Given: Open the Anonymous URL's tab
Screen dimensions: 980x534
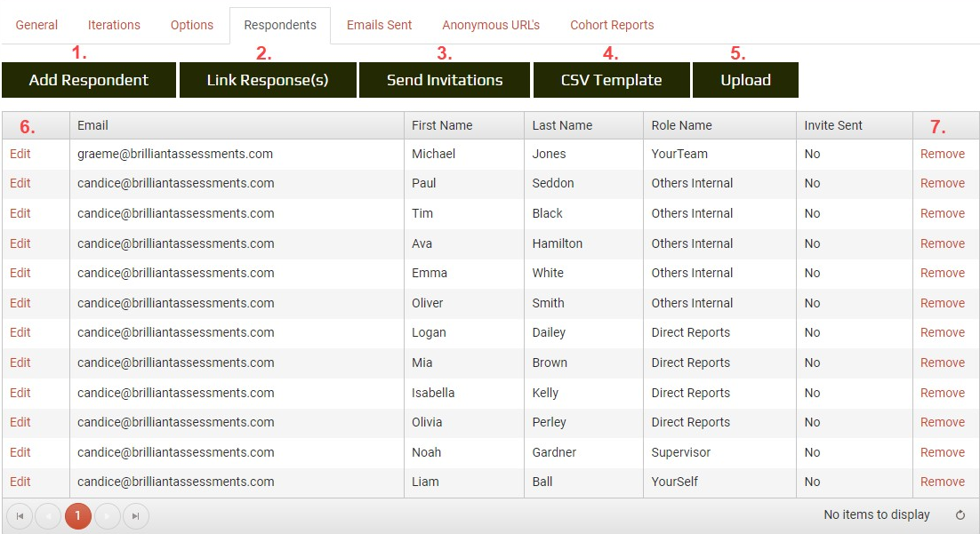Looking at the screenshot, I should pos(491,25).
